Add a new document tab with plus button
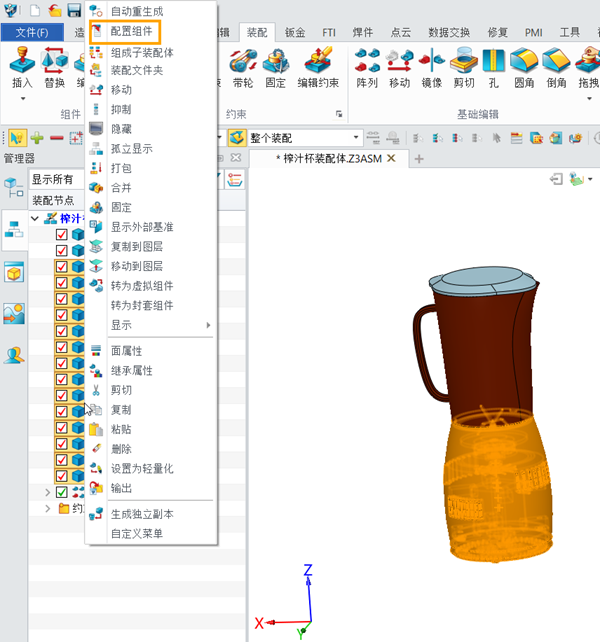 [419, 158]
